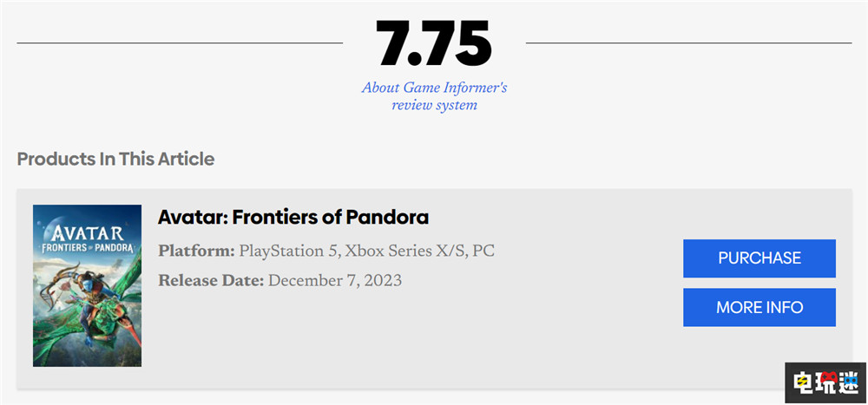Screen dimensions: 868x405
Task: Click the PC platform text
Action: pos(483,251)
